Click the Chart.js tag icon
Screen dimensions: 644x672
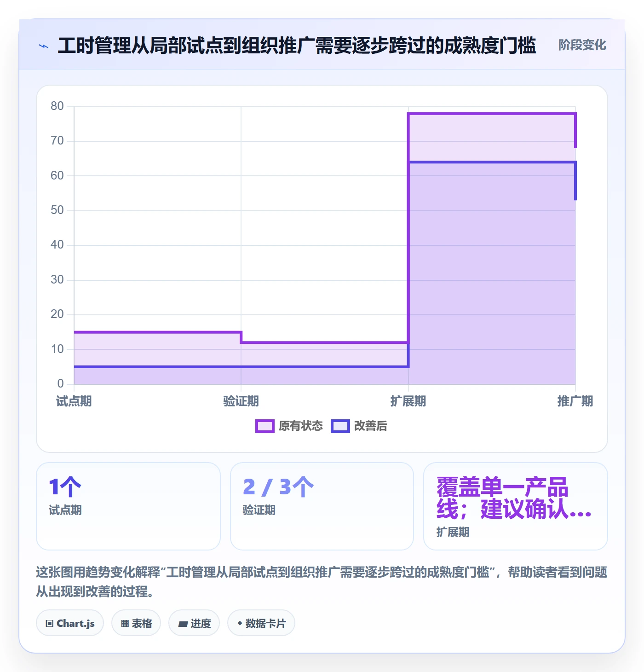(50, 623)
